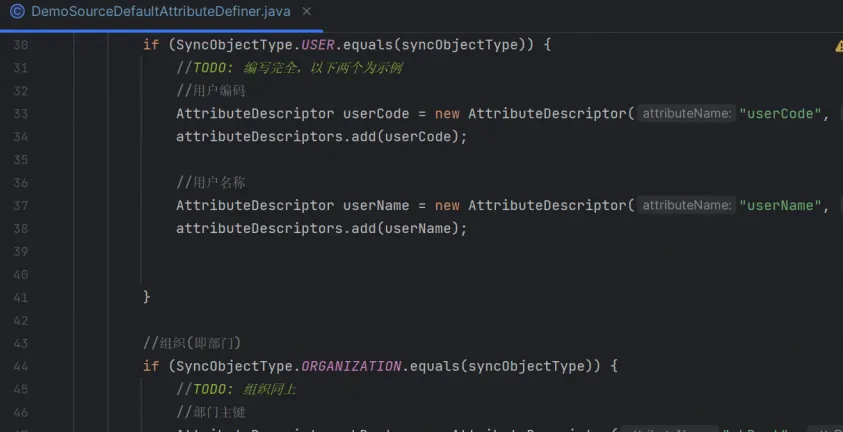Click the warning triangle icon in the editor corner
Screen dimensions: 843x432
839,47
